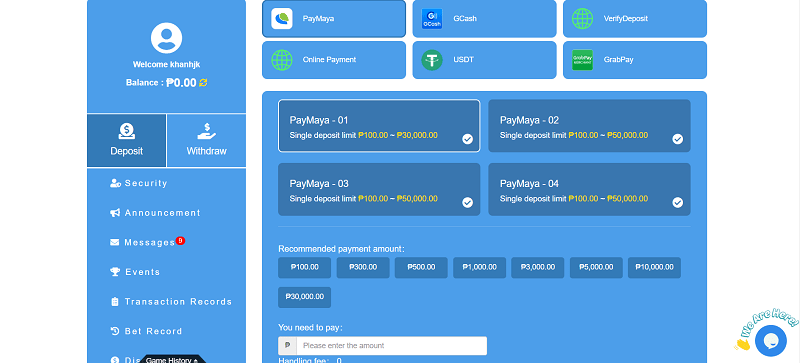Click the Security user-lock icon
Viewport: 800px width, 363px height.
point(115,183)
